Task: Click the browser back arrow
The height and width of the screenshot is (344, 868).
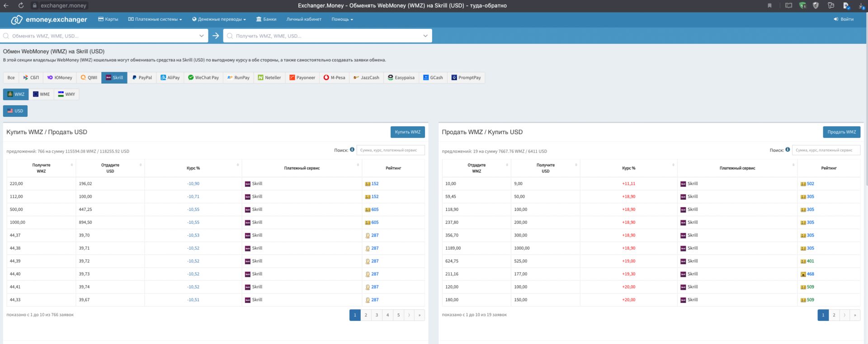Action: [6, 5]
